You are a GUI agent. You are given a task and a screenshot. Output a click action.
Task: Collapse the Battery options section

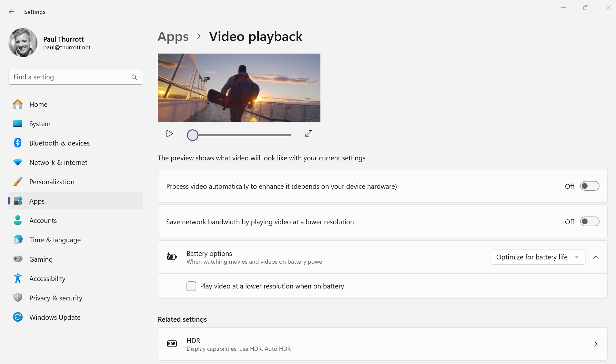(596, 257)
